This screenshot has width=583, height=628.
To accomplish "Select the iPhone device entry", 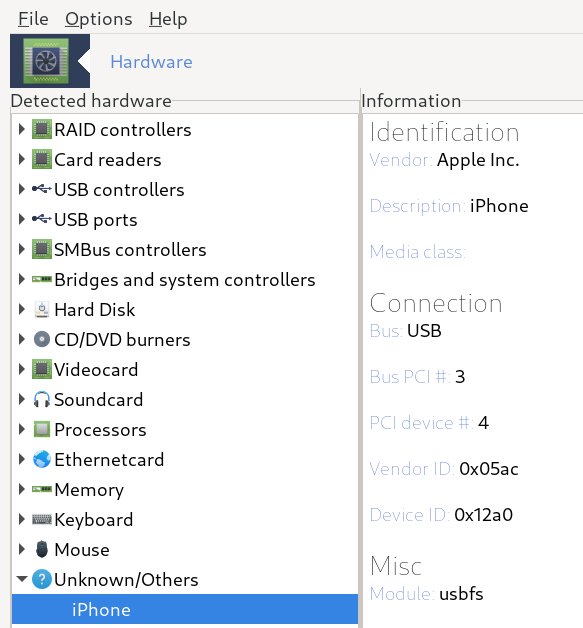I will (185, 609).
